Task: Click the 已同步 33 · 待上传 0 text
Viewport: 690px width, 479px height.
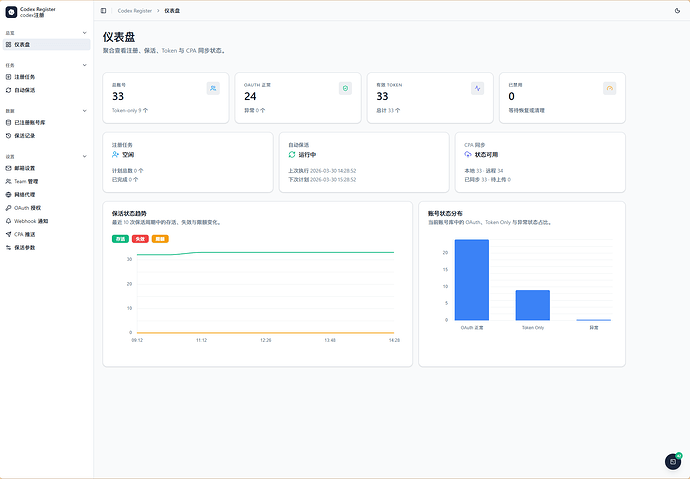Action: click(x=488, y=179)
